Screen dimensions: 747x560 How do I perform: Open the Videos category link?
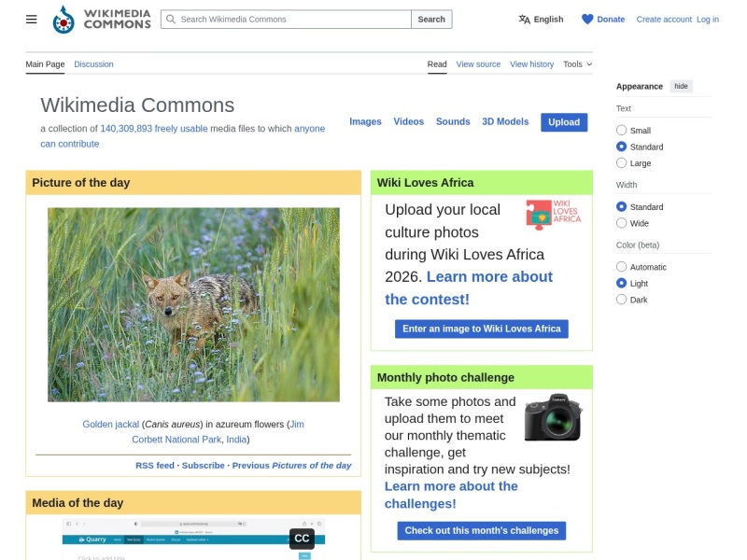point(409,122)
